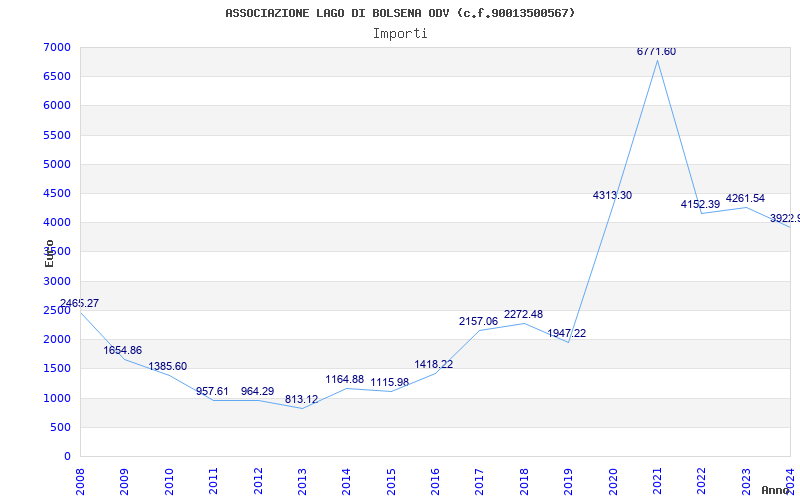Click the 2008 year axis label
The height and width of the screenshot is (500, 800).
[80, 482]
